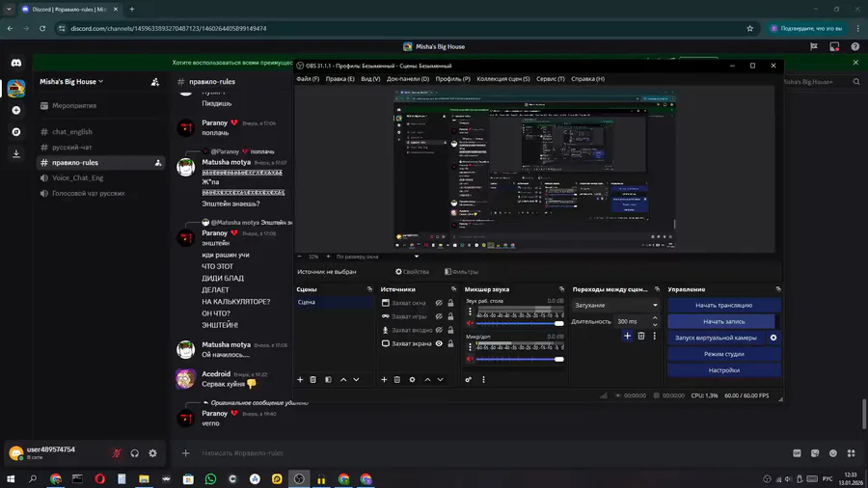
Task: Expand Misha's Big House server menu
Action: tap(71, 81)
